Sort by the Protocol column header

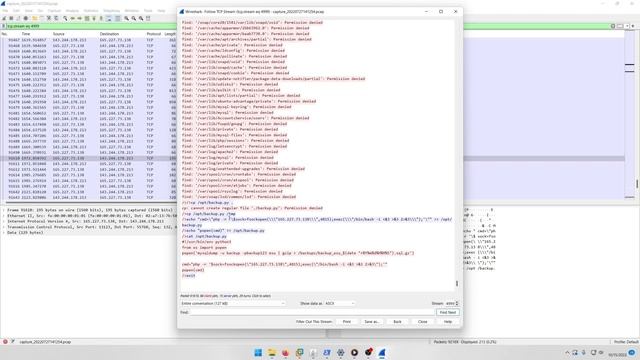154,34
